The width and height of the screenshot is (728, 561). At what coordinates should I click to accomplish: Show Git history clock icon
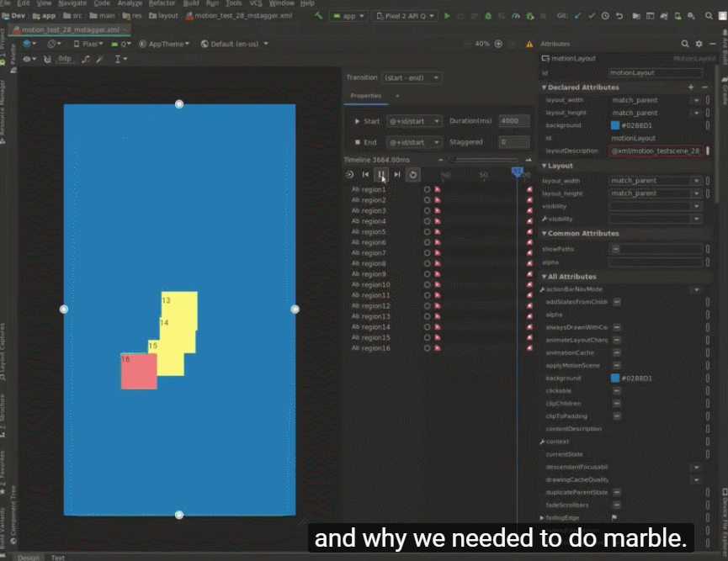click(x=605, y=16)
